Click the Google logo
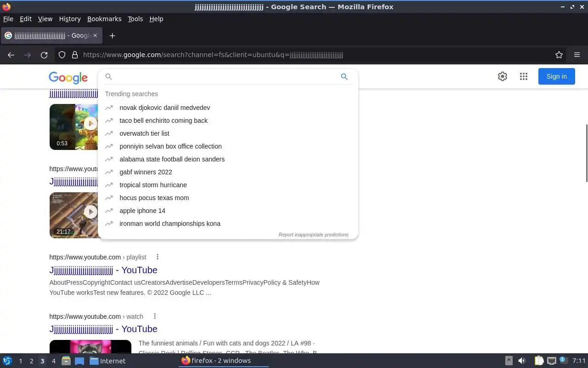Screen dimensions: 588x368 coord(68,77)
